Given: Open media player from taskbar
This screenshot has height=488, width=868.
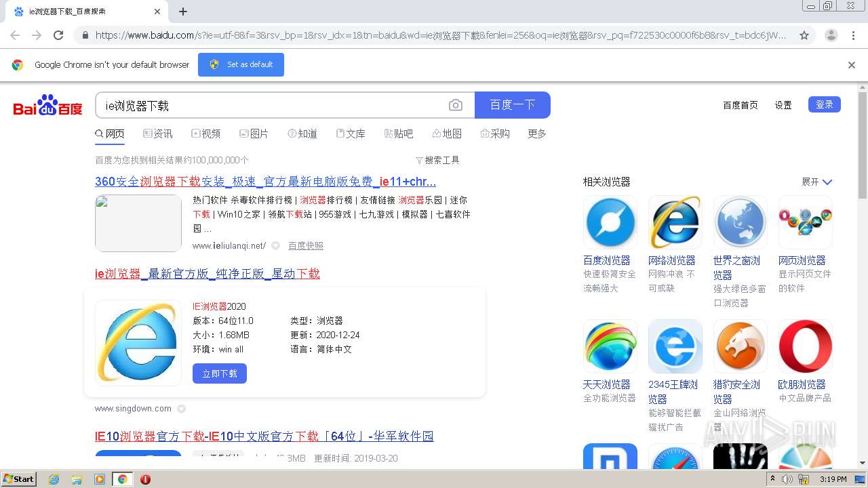Looking at the screenshot, I should 100,479.
